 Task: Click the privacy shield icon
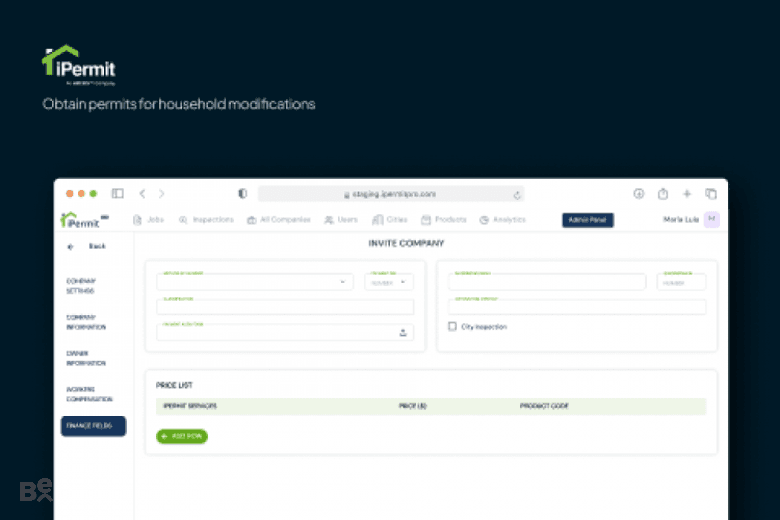tap(242, 194)
